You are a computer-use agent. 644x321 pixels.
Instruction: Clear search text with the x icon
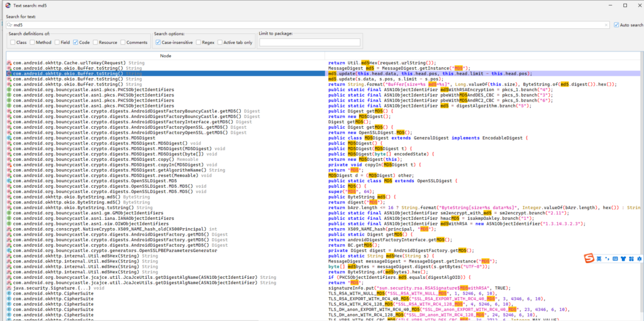pyautogui.click(x=605, y=25)
